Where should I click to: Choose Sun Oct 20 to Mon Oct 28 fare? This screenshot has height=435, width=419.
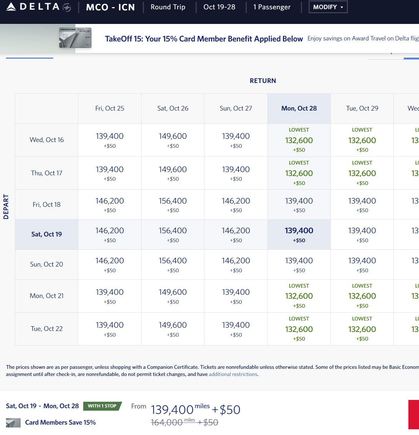[299, 264]
